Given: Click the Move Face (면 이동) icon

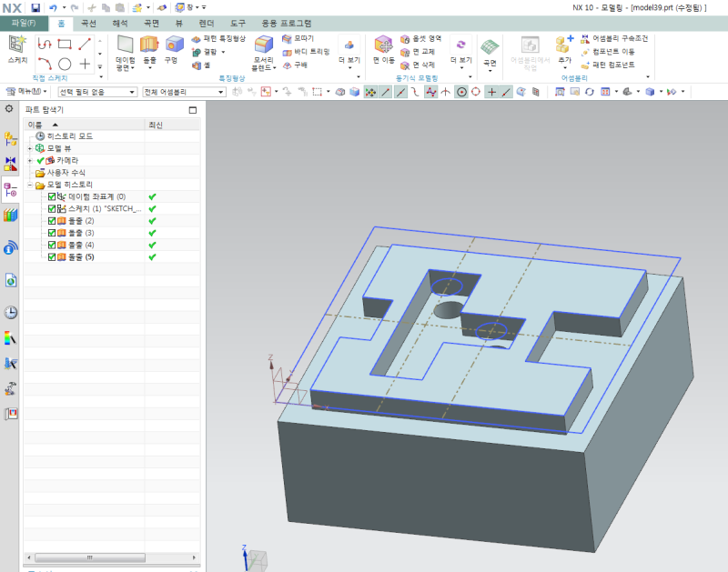Looking at the screenshot, I should [x=383, y=46].
